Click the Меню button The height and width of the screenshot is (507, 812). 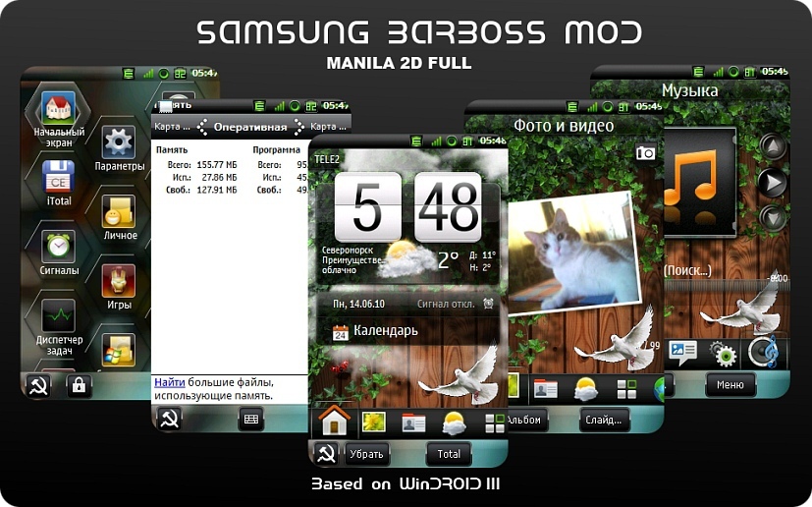[x=731, y=385]
